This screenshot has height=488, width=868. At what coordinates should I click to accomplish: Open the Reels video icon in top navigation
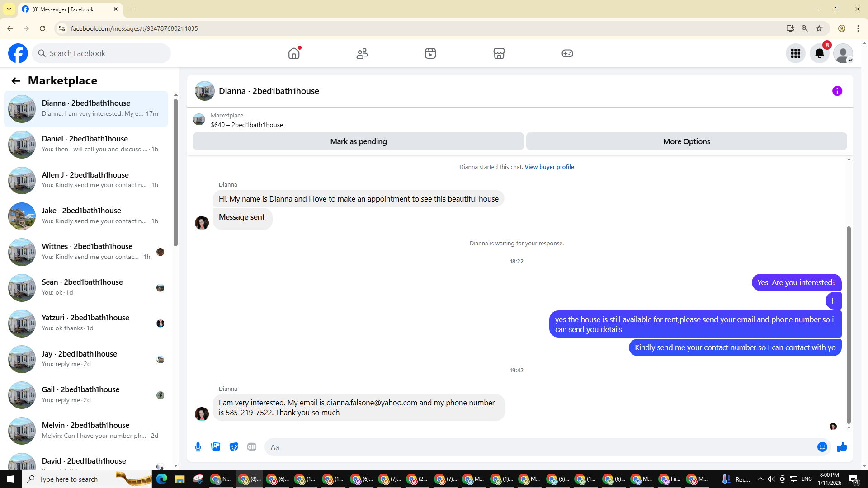click(x=430, y=53)
